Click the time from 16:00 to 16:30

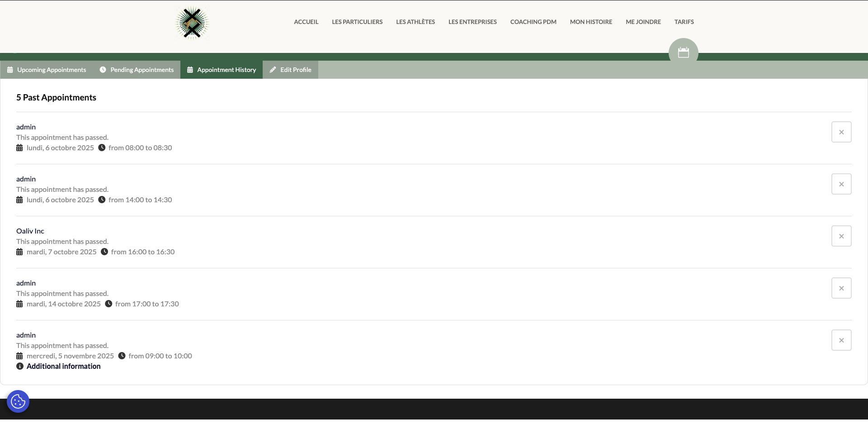[x=143, y=252]
